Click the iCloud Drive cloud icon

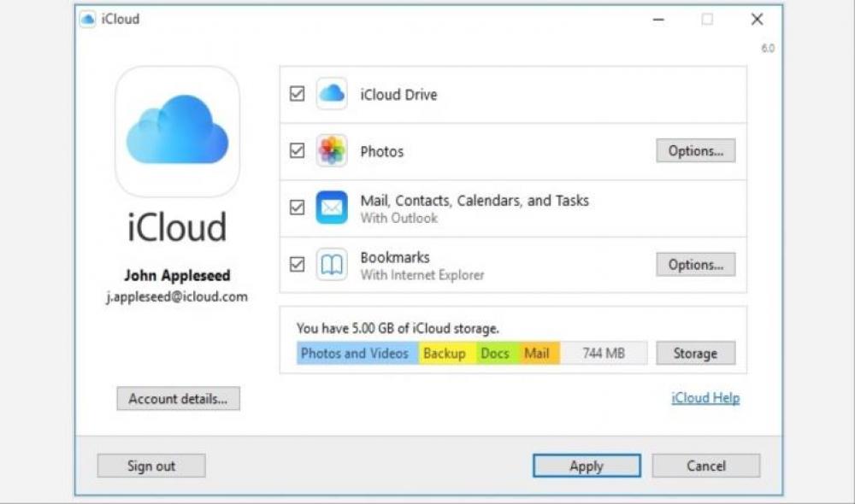332,94
